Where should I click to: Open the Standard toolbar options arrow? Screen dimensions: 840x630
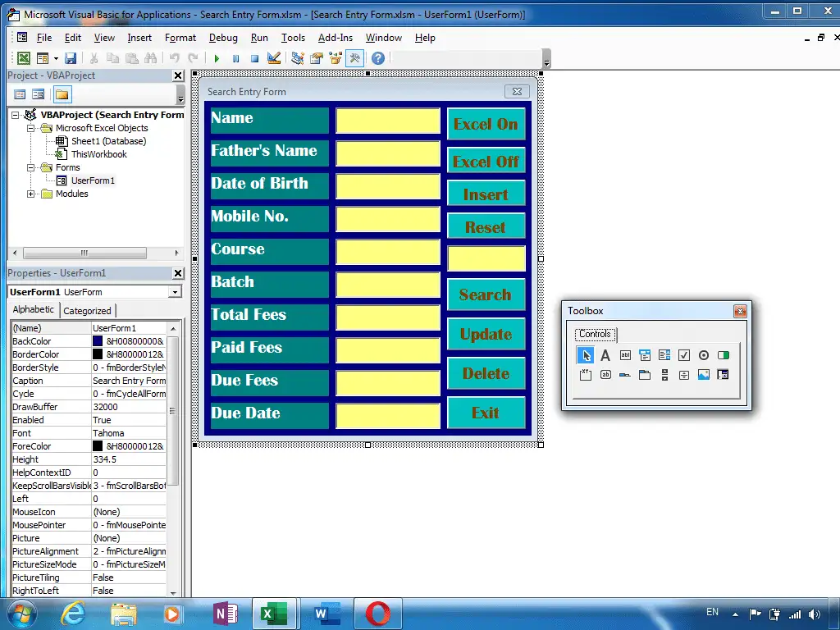(546, 58)
